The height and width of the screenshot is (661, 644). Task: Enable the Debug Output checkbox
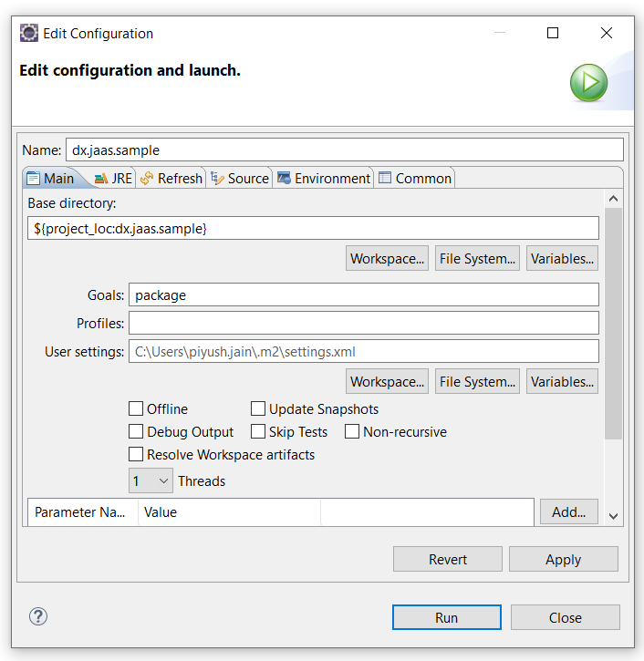point(136,431)
